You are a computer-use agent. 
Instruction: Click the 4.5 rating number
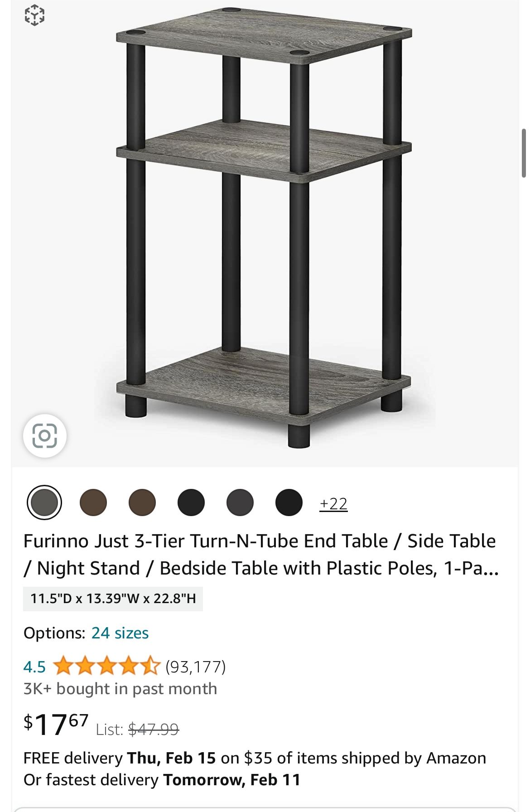pos(34,667)
